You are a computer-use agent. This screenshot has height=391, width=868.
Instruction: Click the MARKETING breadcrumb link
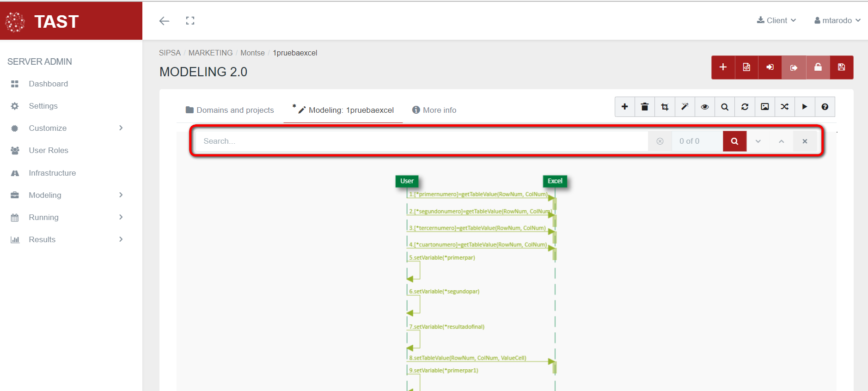(210, 53)
